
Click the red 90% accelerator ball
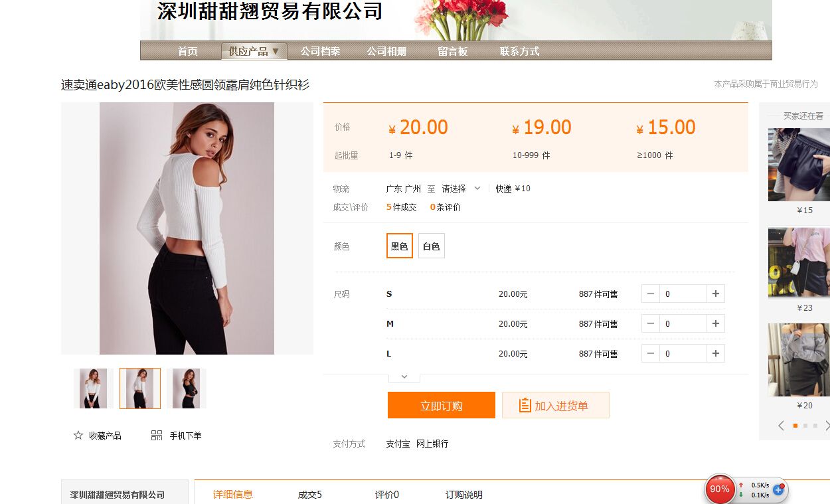pyautogui.click(x=720, y=489)
